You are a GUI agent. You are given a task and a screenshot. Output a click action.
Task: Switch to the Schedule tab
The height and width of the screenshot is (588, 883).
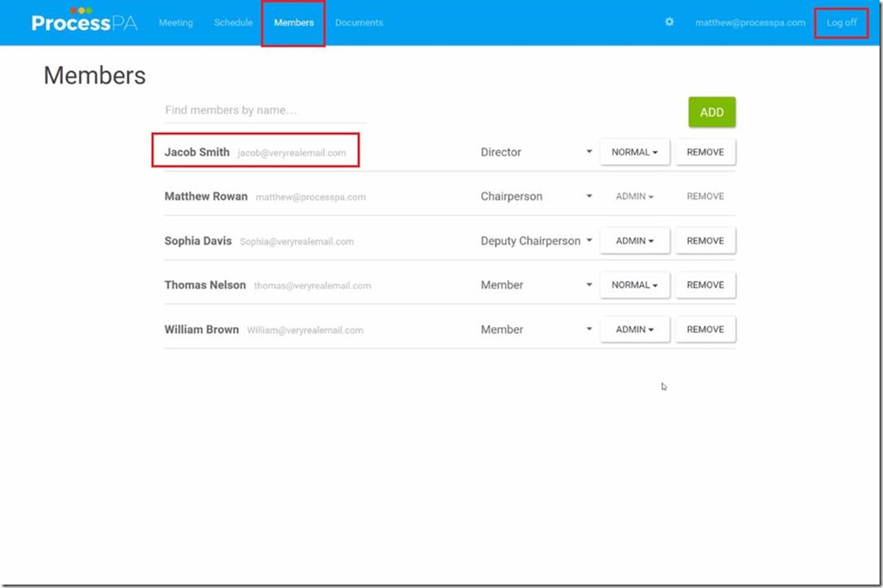coord(233,23)
